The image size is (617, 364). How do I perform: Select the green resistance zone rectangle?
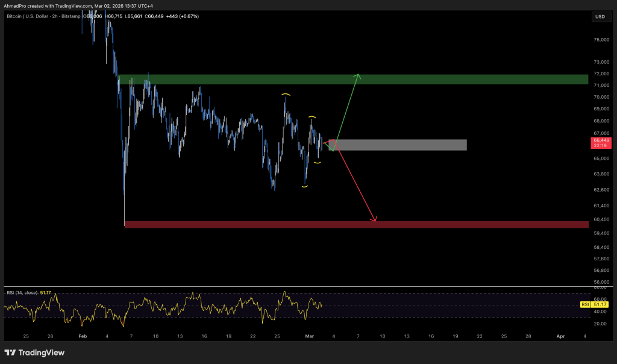[352, 80]
